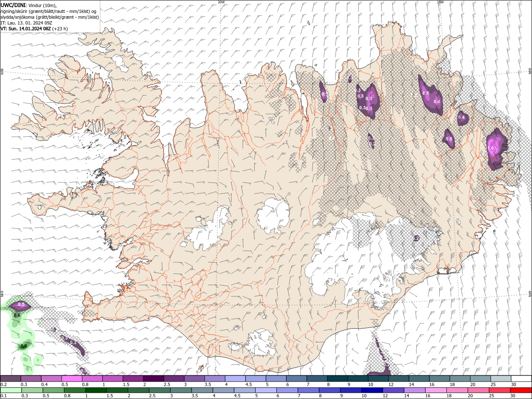This screenshot has height=399, width=532.
Task: Click the '1.5' number under the snow legend
Action: tap(126, 384)
